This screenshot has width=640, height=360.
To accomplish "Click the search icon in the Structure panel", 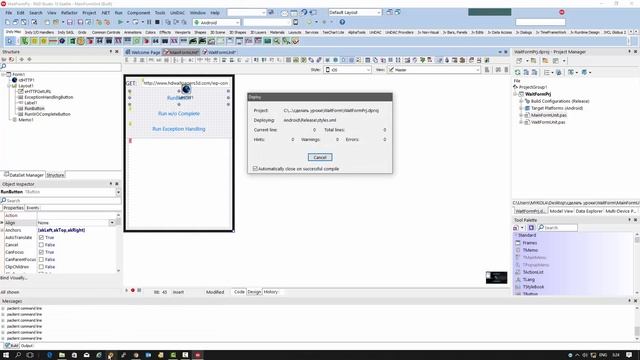I will point(3,66).
